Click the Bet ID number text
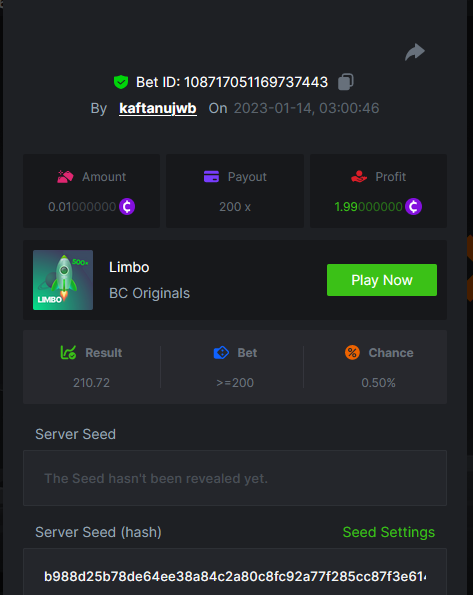This screenshot has width=473, height=595. pyautogui.click(x=256, y=82)
